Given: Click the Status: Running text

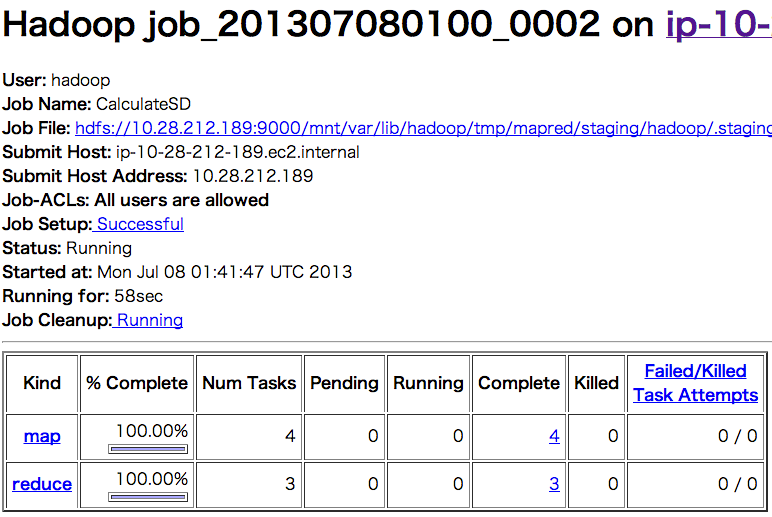Looking at the screenshot, I should 67,248.
